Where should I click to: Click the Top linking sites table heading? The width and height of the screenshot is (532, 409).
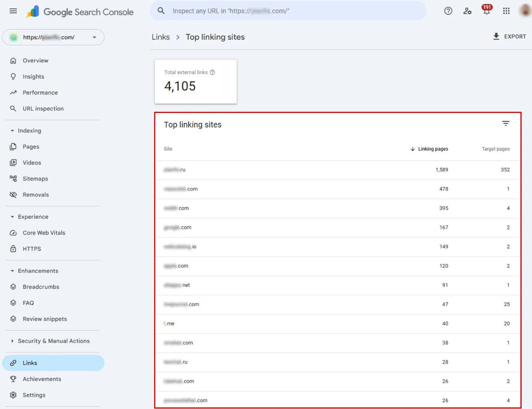pos(193,125)
